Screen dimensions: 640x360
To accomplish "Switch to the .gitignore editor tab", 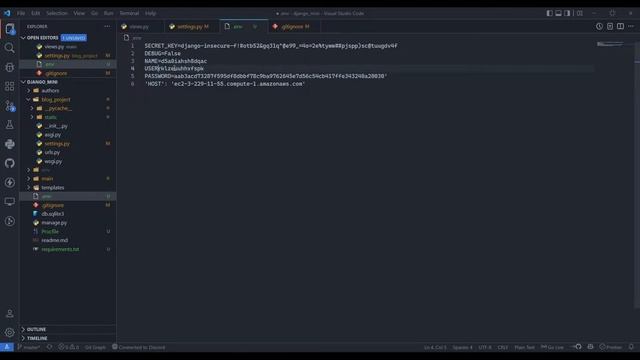I will 295,27.
